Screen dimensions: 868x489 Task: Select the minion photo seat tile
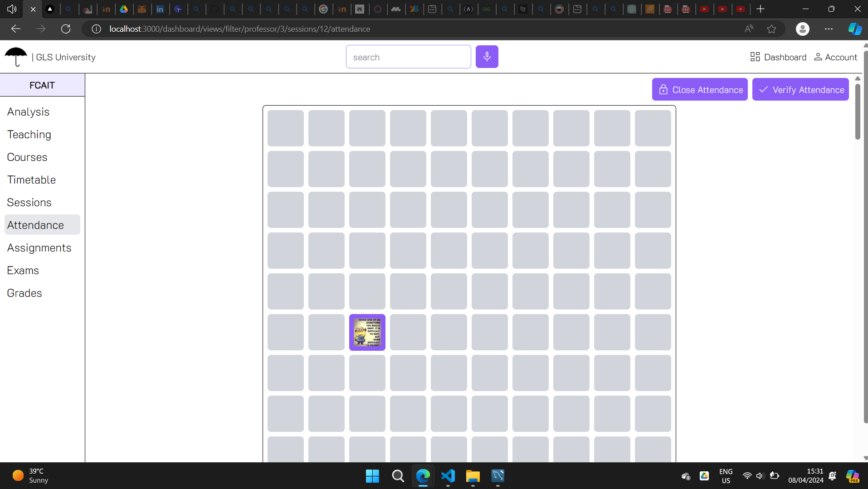367,332
